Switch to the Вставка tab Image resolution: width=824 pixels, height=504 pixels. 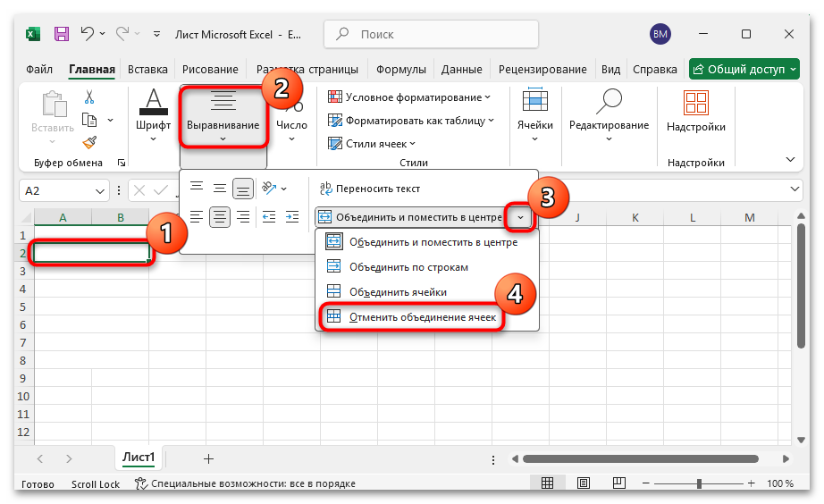tap(147, 70)
